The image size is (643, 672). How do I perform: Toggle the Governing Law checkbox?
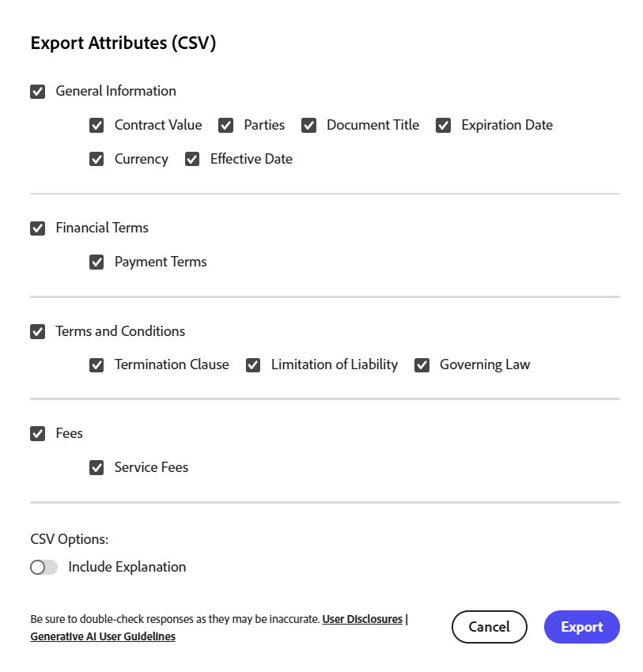coord(422,365)
